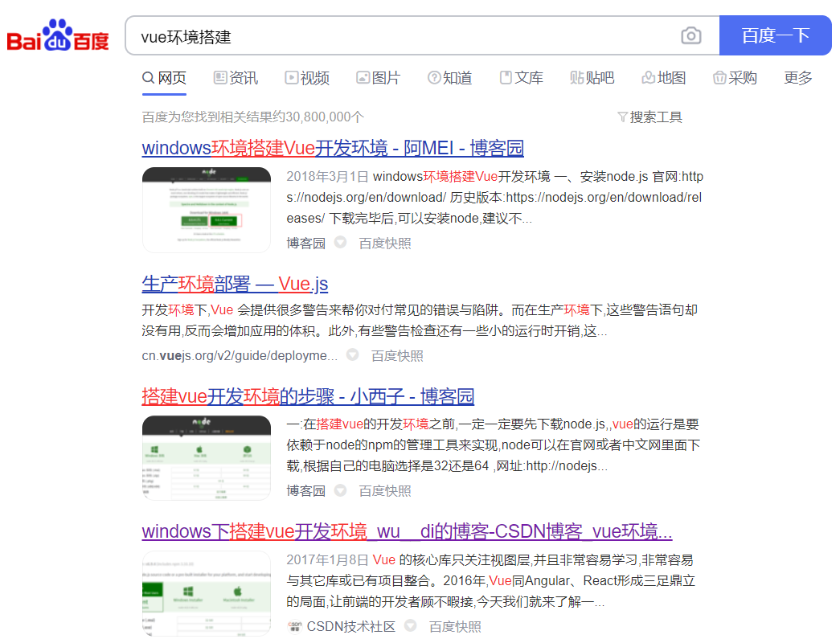Expand the 更多 menu
The height and width of the screenshot is (639, 840).
[x=798, y=78]
